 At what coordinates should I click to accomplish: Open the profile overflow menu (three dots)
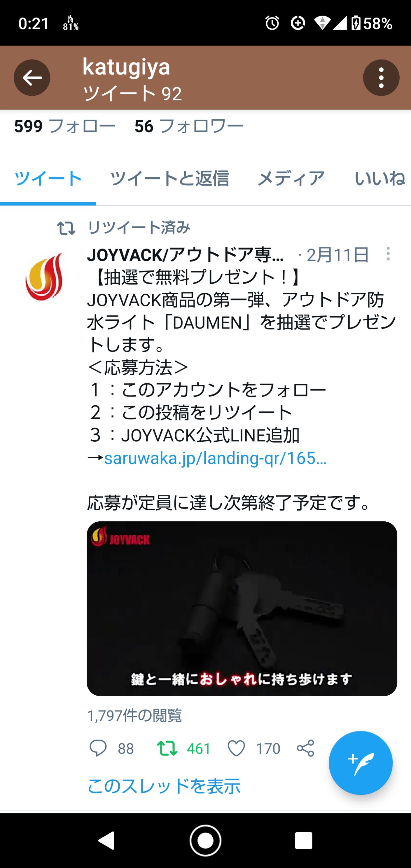click(x=381, y=78)
